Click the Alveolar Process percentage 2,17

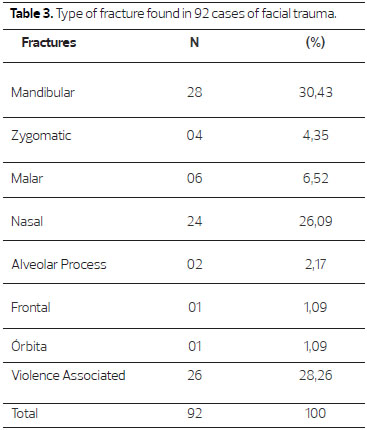click(315, 265)
